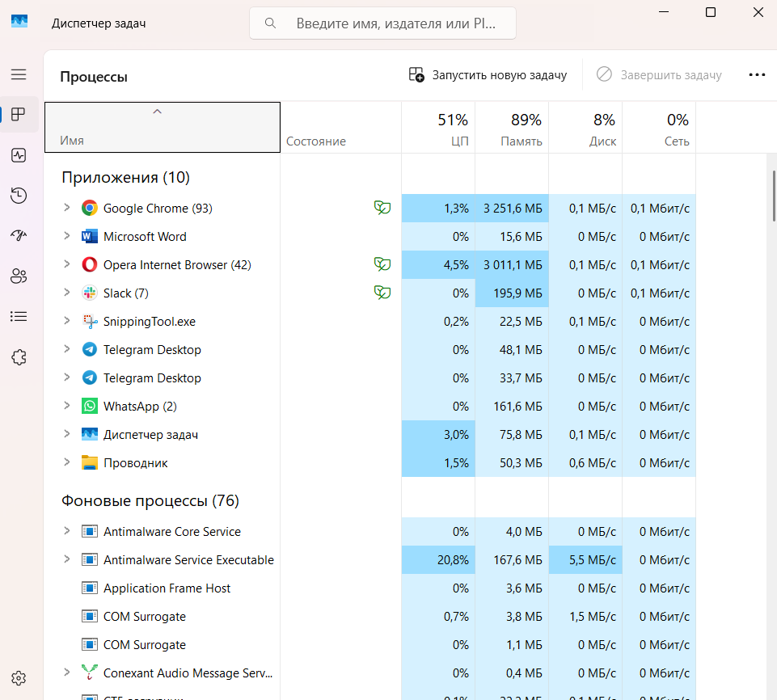Sort by the Диск 8% column
This screenshot has height=700, width=777.
tap(585, 128)
